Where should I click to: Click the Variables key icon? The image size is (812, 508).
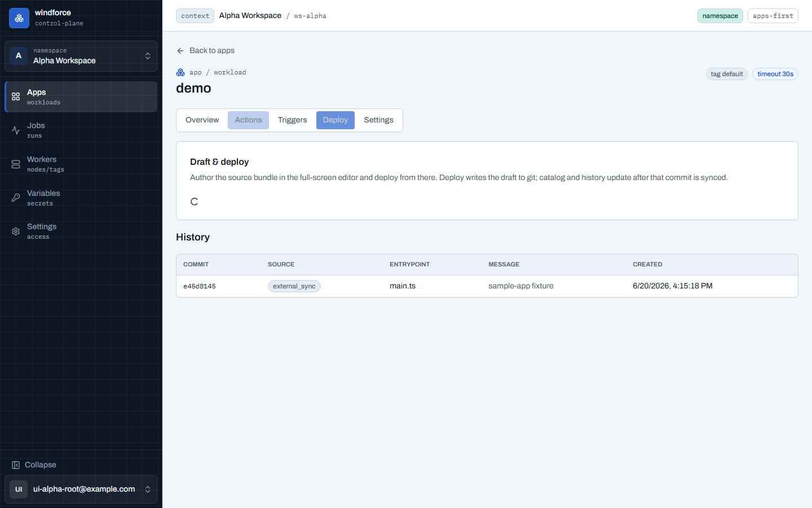[x=16, y=198]
